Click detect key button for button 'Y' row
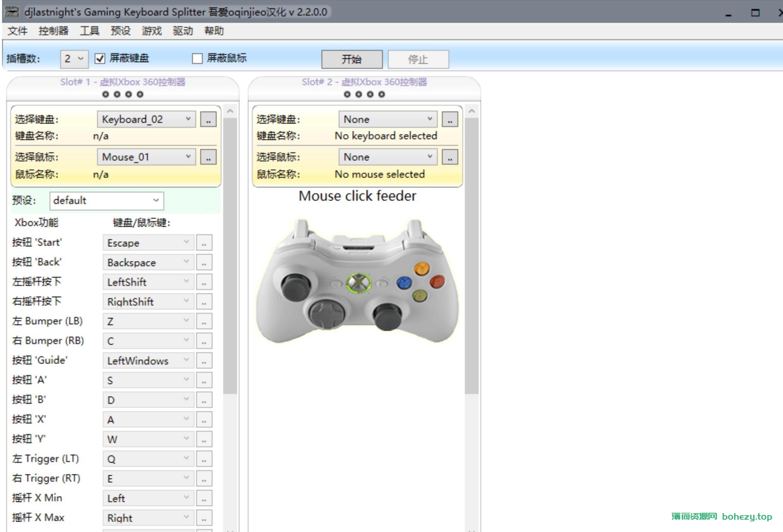This screenshot has height=532, width=783. coord(204,439)
